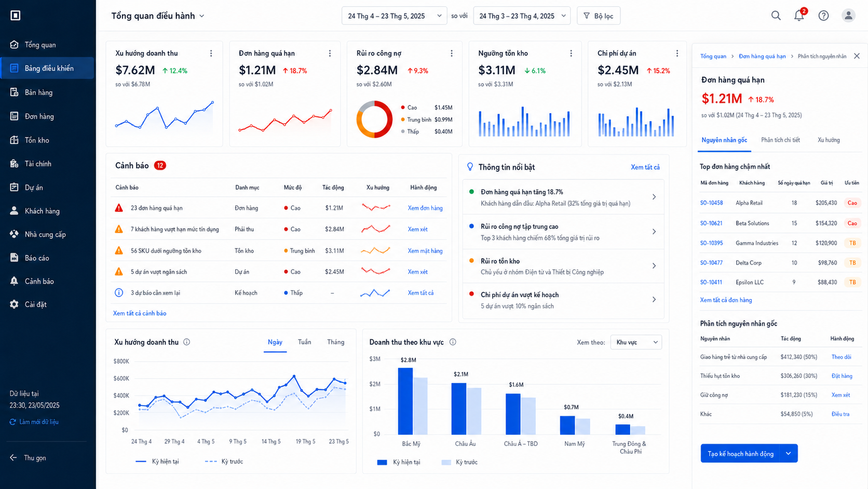Click the Nhà cung cấp sidebar icon
Image resolution: width=868 pixels, height=489 pixels.
[15, 234]
